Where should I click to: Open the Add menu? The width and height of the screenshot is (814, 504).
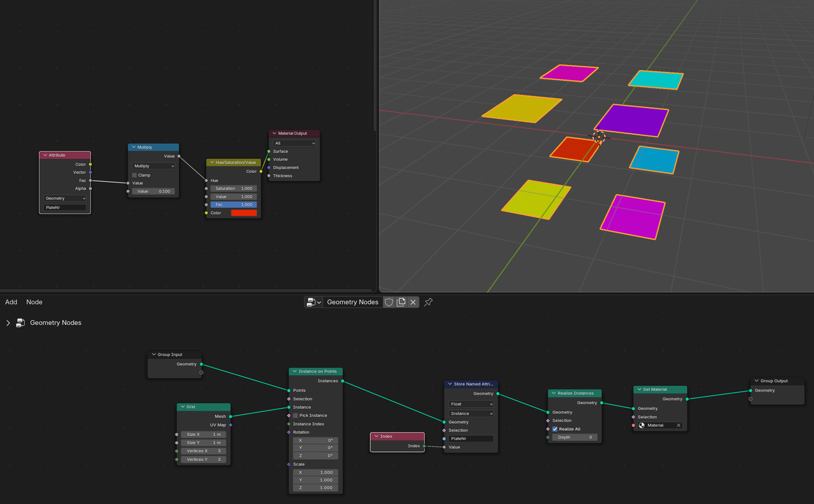(11, 302)
